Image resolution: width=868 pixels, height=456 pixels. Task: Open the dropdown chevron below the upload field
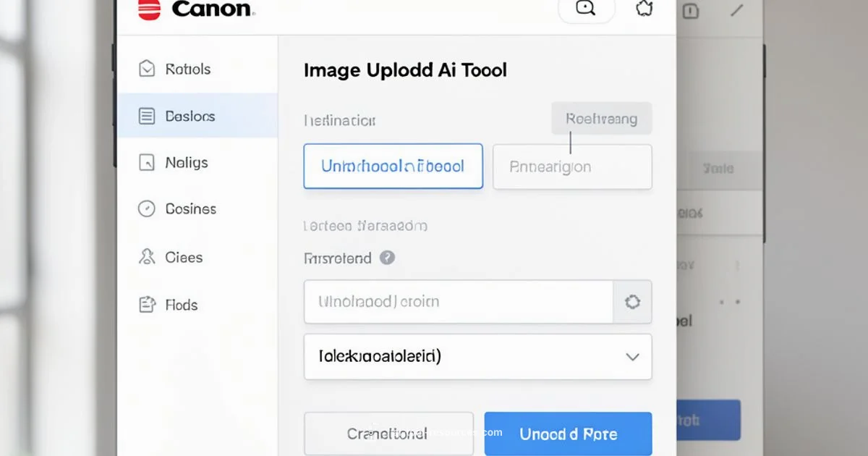[632, 357]
